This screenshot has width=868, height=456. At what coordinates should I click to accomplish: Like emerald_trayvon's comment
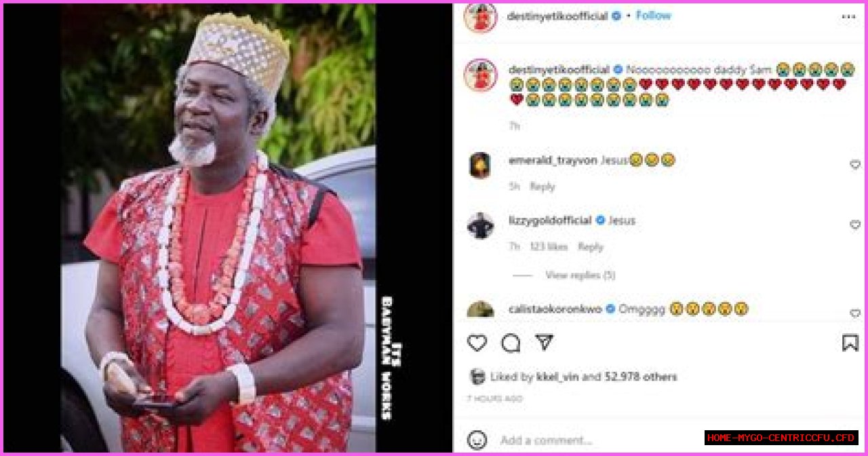pos(854,165)
